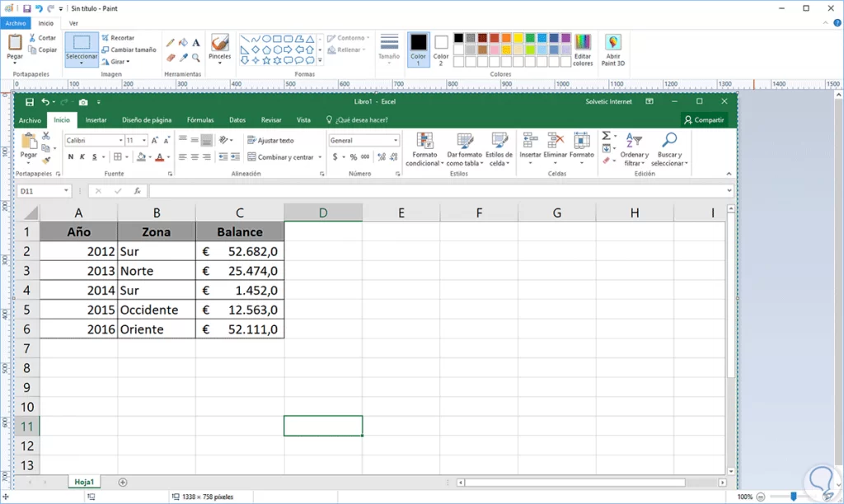This screenshot has height=504, width=844.
Task: Click the Paint zoom slider handle
Action: pyautogui.click(x=794, y=497)
